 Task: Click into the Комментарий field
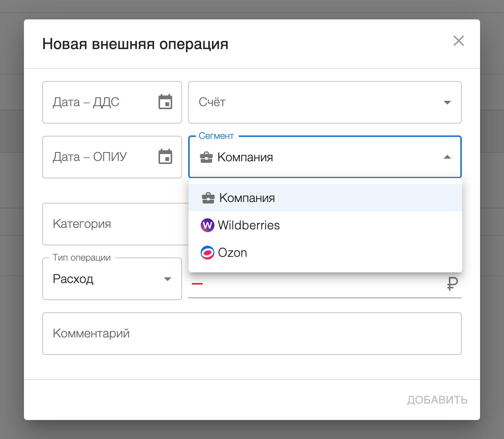tap(252, 334)
